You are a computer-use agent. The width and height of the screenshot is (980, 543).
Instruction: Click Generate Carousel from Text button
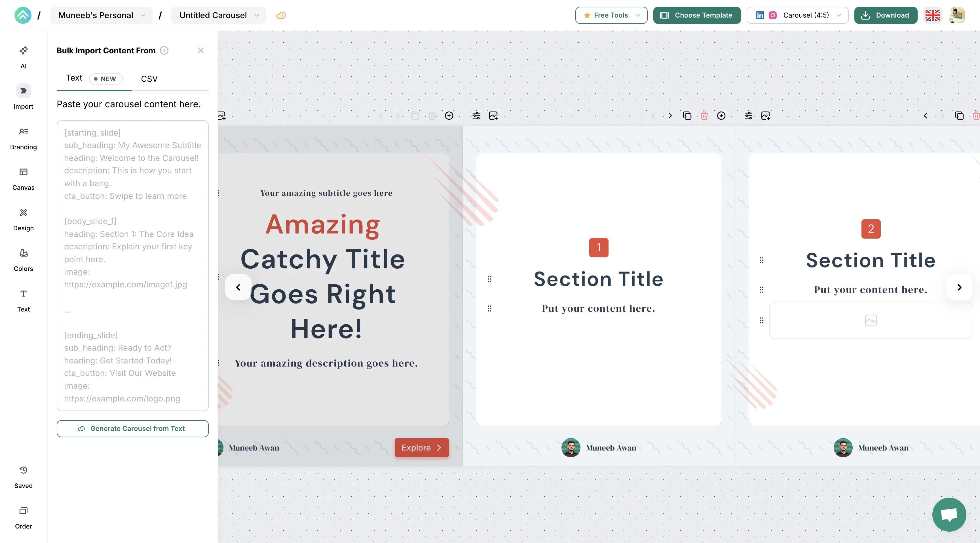click(132, 428)
